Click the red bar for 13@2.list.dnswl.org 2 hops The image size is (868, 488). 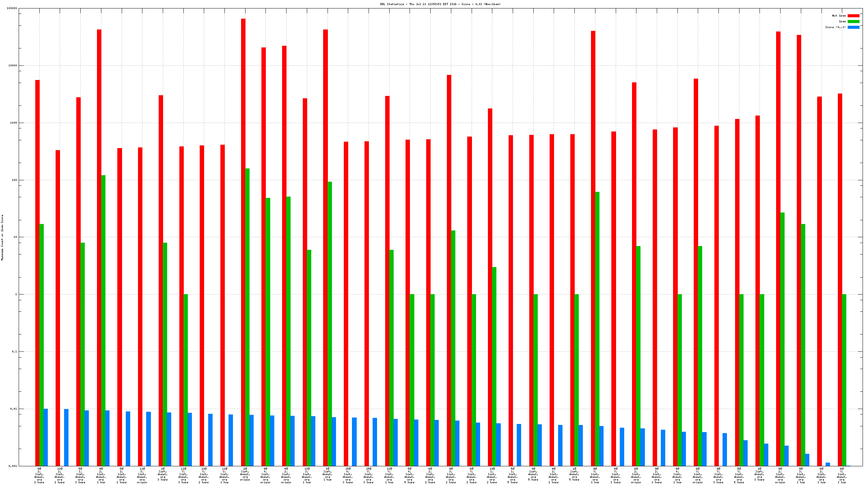58,305
